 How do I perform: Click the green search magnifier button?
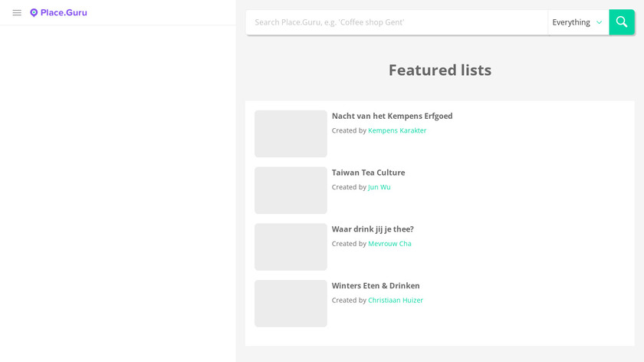(621, 22)
